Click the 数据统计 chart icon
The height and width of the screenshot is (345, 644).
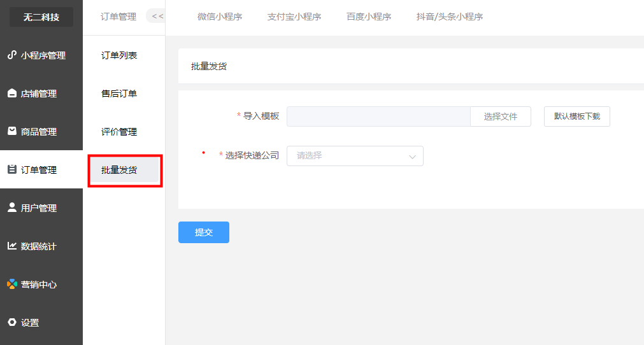click(12, 246)
